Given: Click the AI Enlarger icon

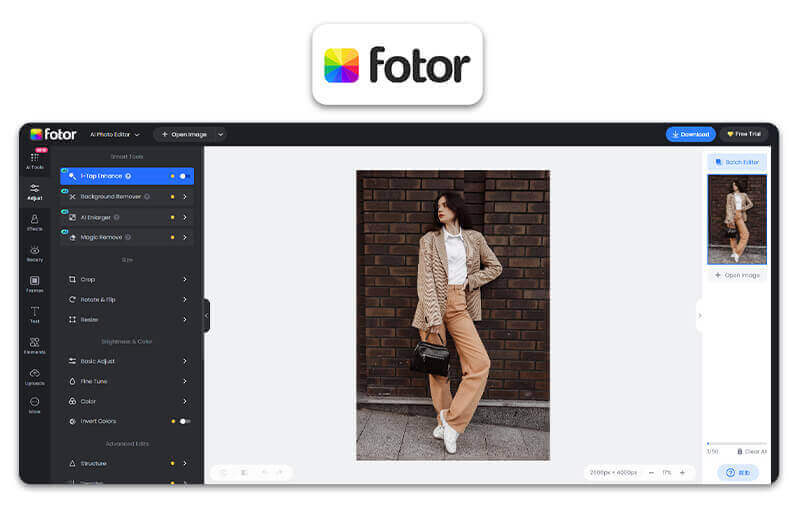Looking at the screenshot, I should pos(72,217).
